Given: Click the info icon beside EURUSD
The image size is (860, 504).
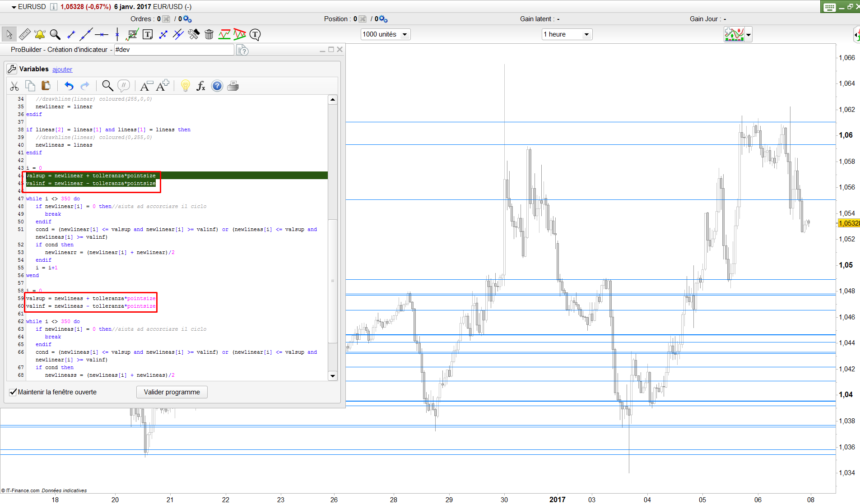Looking at the screenshot, I should (54, 7).
